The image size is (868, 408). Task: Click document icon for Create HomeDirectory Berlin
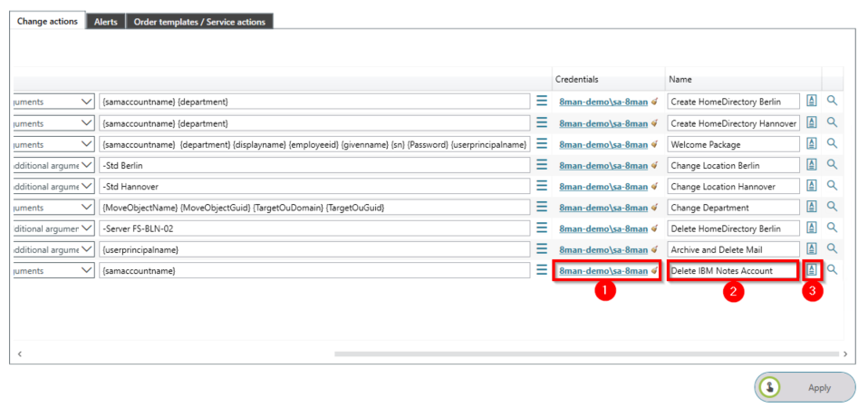click(x=812, y=102)
